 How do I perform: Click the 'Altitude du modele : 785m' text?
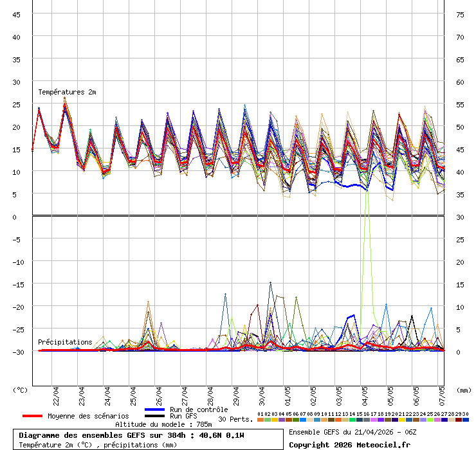point(163,424)
